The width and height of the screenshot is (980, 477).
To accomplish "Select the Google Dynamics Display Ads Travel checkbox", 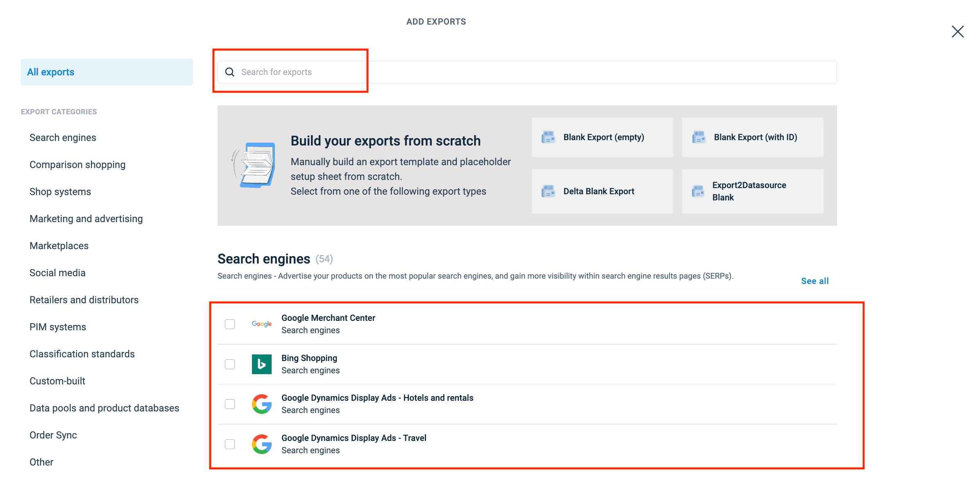I will click(230, 444).
